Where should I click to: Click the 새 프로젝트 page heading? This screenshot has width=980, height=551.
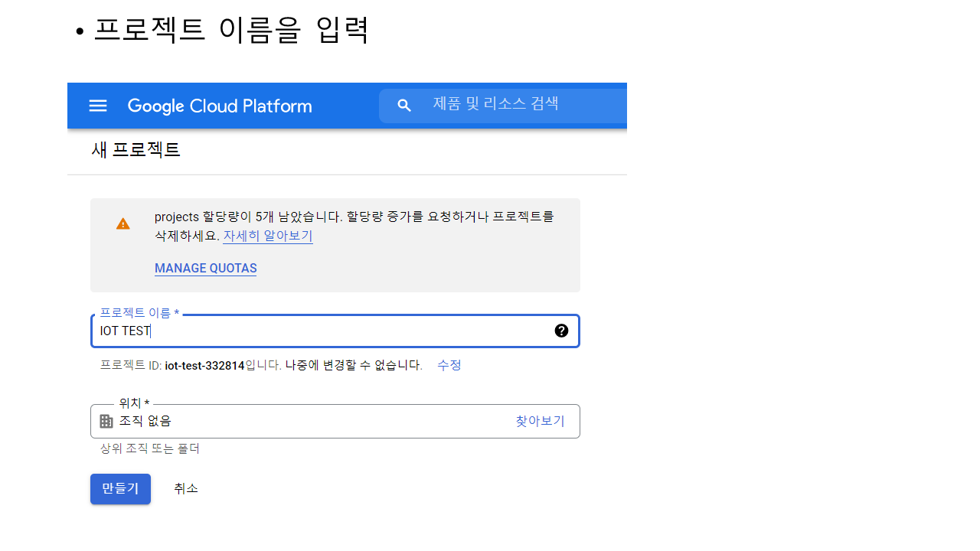136,150
